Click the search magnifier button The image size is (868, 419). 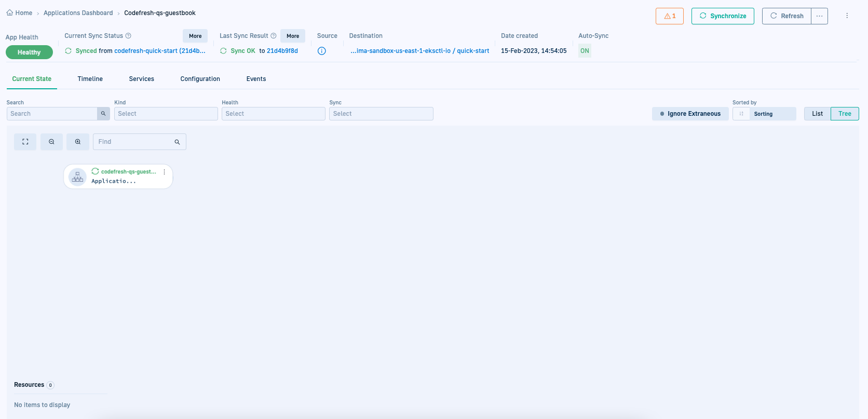pyautogui.click(x=103, y=114)
